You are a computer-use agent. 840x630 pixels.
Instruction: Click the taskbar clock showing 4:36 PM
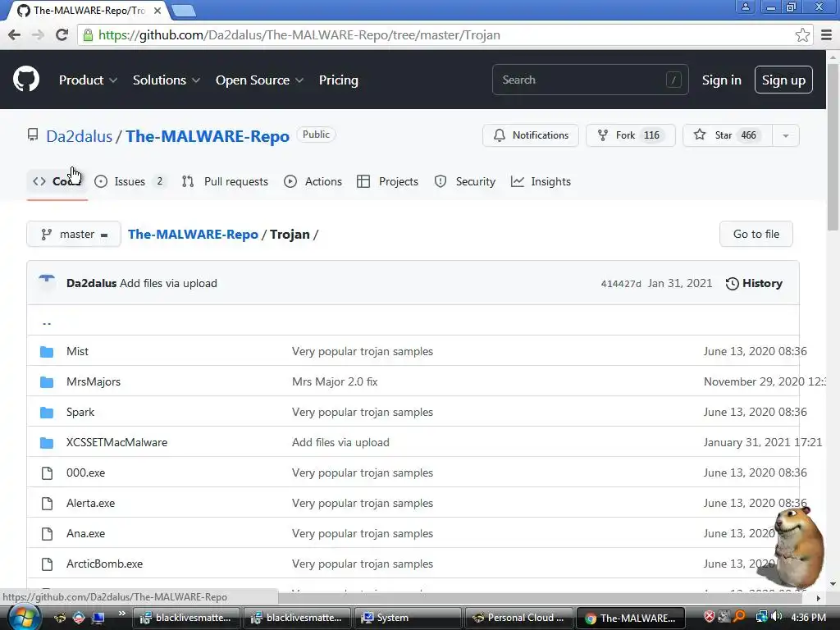(x=808, y=618)
